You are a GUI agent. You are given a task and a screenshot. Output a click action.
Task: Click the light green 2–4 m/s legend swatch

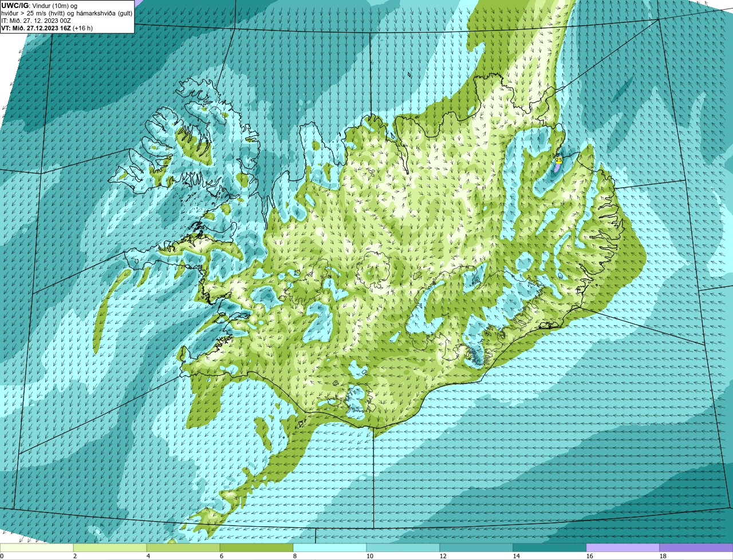(x=110, y=548)
